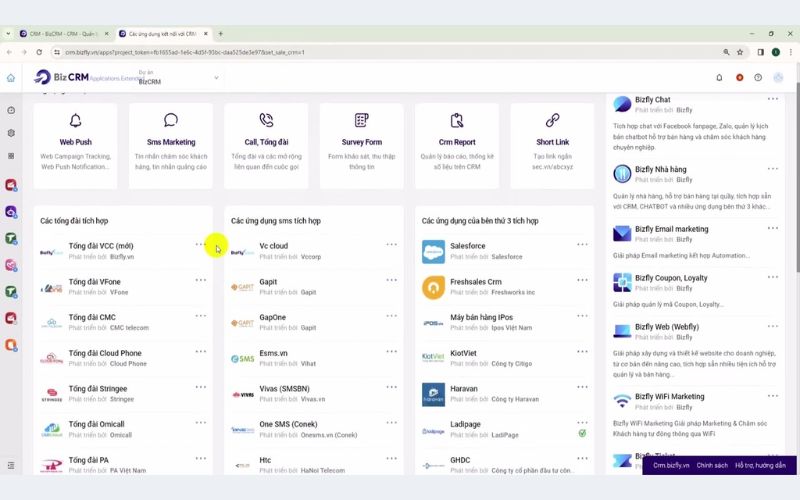Click the Bizfly Web (Webfly) laptop icon
This screenshot has height=500, width=800.
coord(622,332)
